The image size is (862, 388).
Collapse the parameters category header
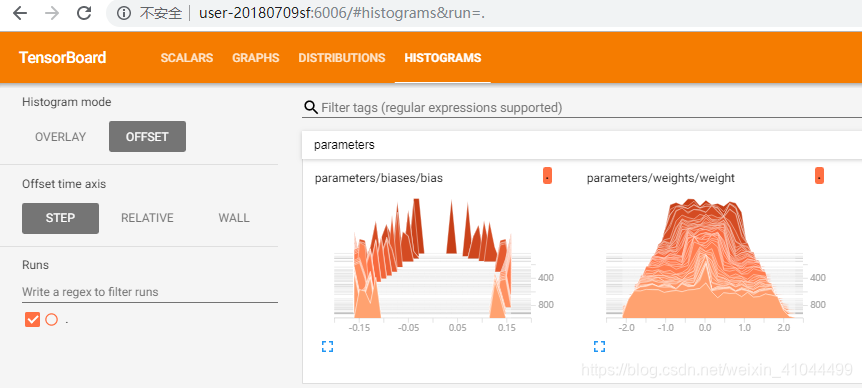(582, 145)
